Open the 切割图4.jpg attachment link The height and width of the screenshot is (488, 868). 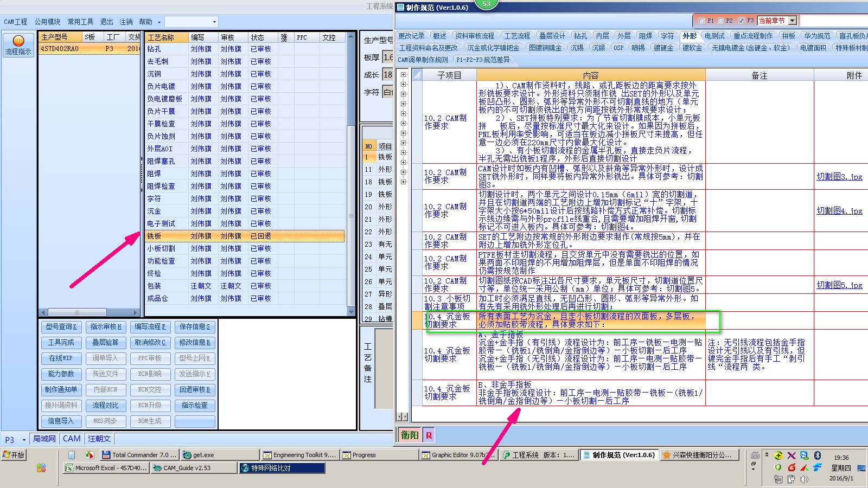pos(839,211)
